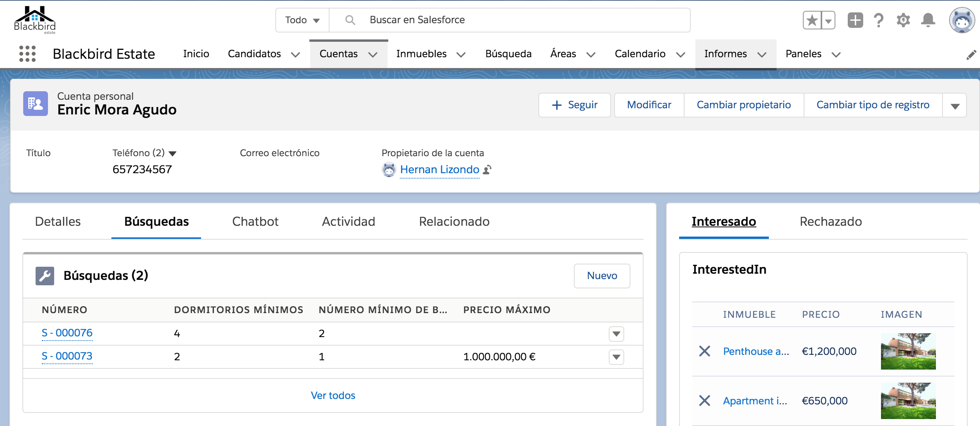Screen dimensions: 980x426
Task: Click Cambiar tipo de registro button
Action: point(873,105)
